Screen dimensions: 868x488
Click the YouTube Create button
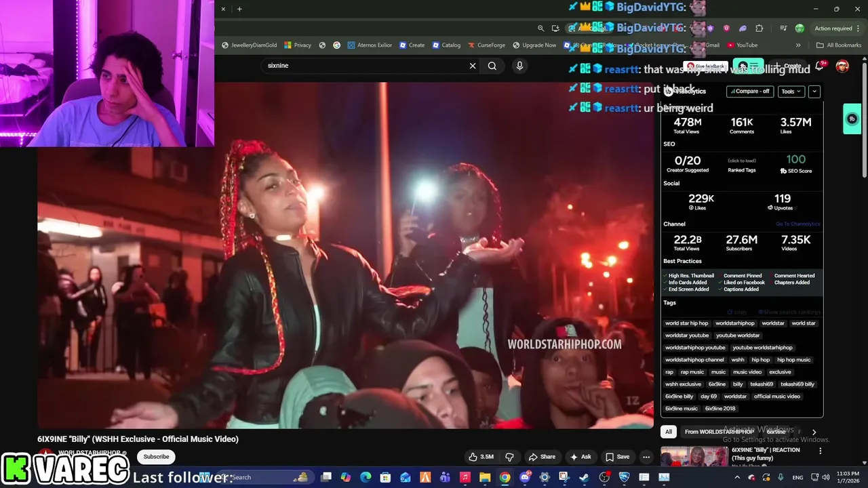[786, 66]
